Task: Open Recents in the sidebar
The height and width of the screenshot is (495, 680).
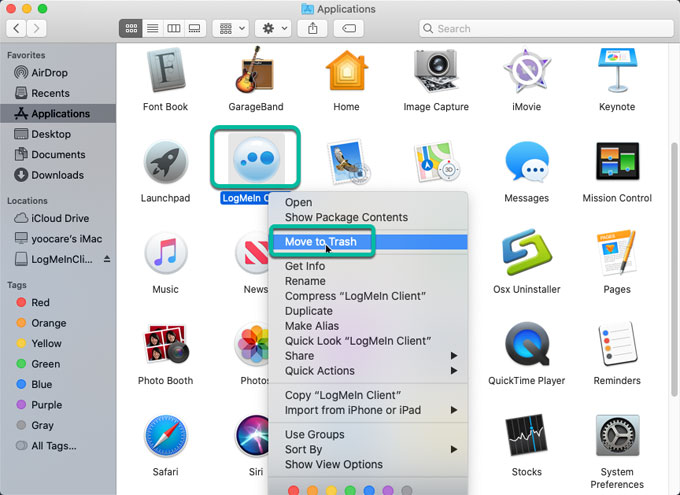Action: coord(58,93)
